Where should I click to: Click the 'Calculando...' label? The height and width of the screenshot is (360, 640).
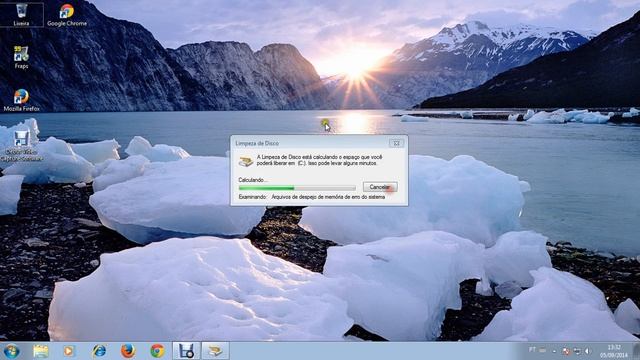click(x=253, y=180)
